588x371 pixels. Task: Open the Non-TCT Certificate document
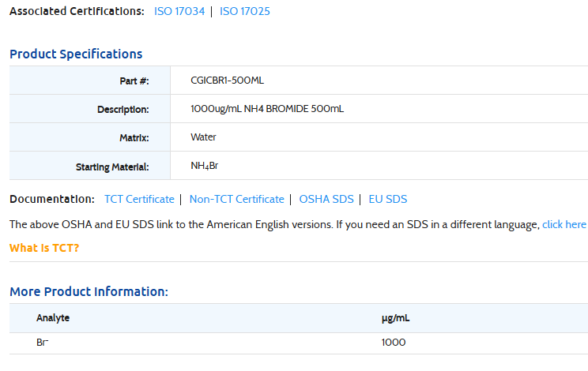pyautogui.click(x=236, y=200)
